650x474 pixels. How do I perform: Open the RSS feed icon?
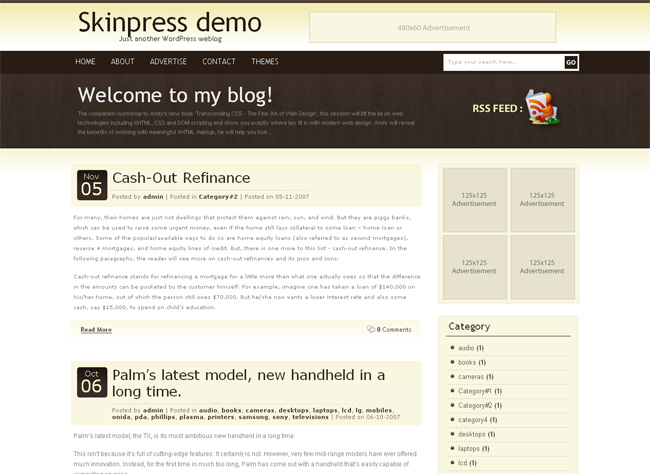click(542, 107)
